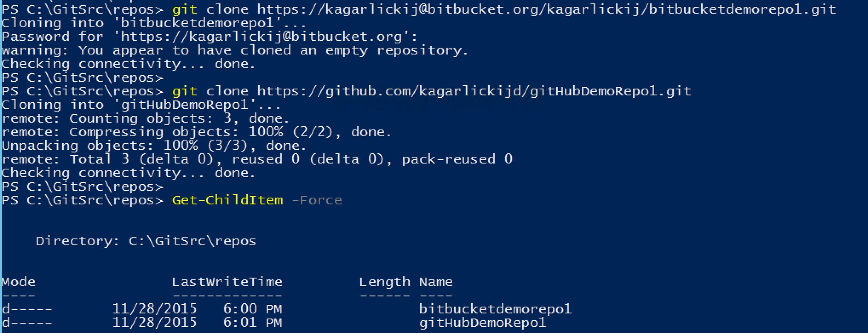The image size is (868, 333).
Task: Select bitbucketdemorepo1 in the directory listing
Action: (x=495, y=309)
